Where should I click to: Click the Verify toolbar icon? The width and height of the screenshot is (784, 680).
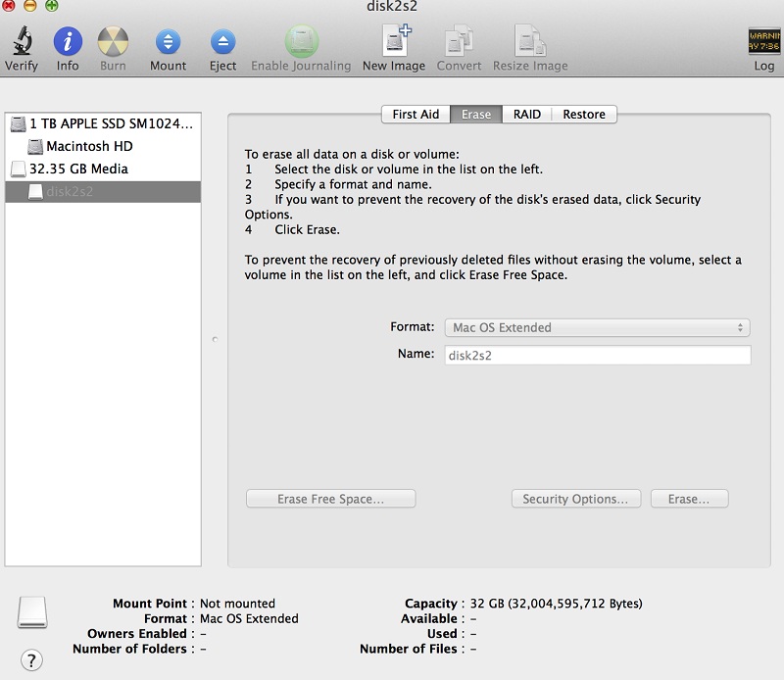tap(22, 44)
